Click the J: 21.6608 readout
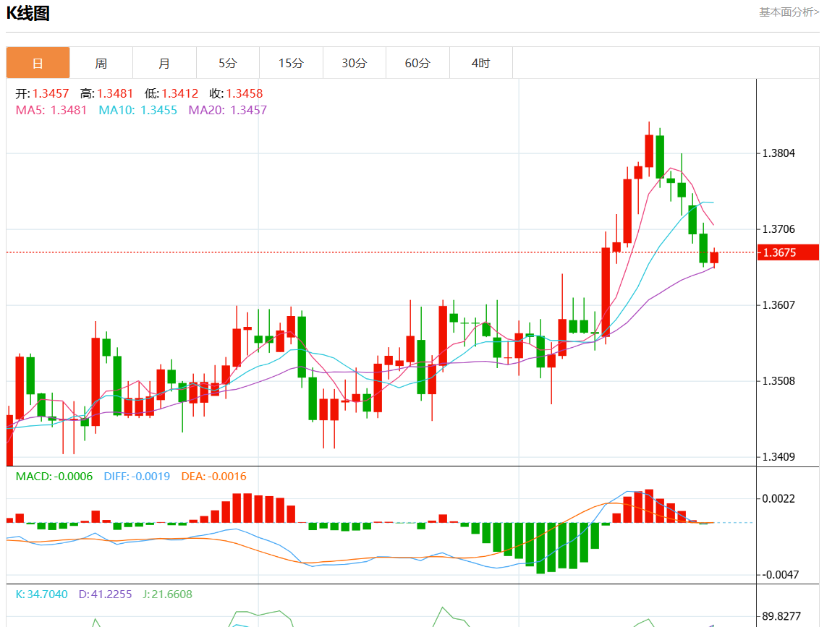Screen dimensions: 840x627 (x=167, y=594)
